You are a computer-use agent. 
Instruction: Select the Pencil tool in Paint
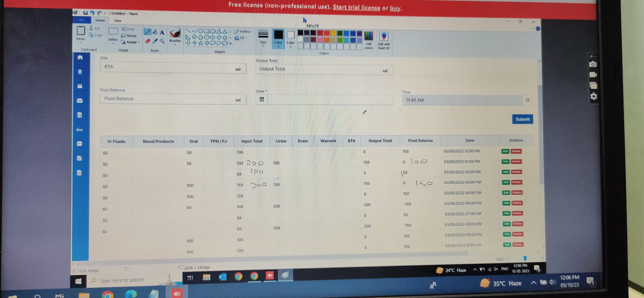(x=147, y=32)
